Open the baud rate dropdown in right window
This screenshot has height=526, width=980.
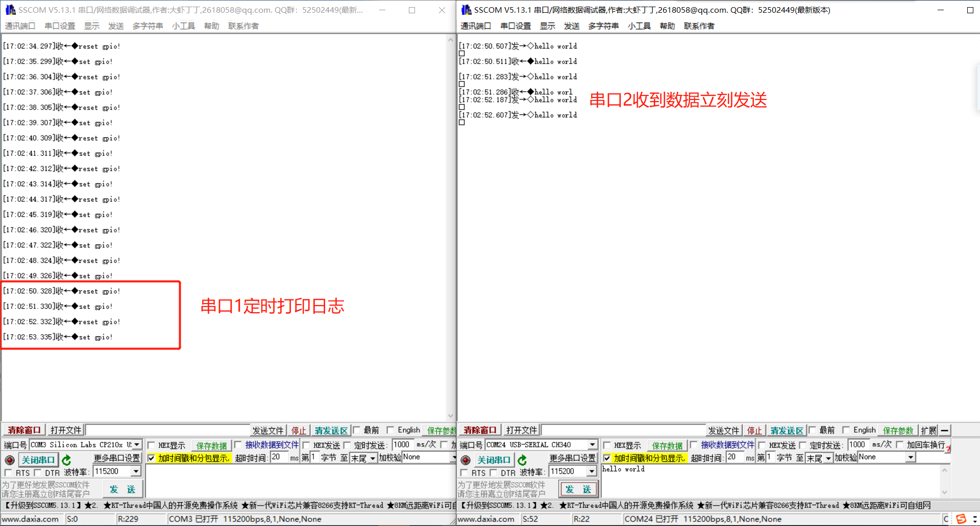click(x=593, y=471)
